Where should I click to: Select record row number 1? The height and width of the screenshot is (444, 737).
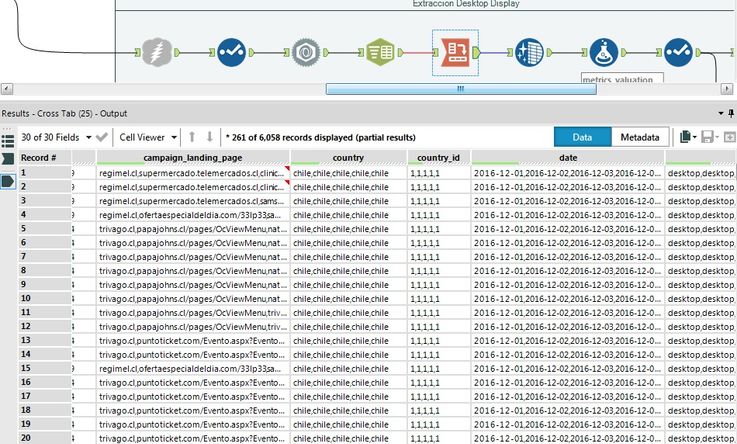click(x=45, y=173)
